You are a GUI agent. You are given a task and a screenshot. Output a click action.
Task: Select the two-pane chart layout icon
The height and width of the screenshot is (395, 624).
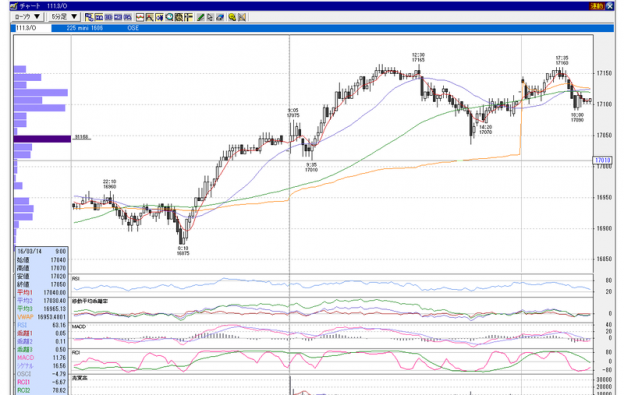point(99,17)
